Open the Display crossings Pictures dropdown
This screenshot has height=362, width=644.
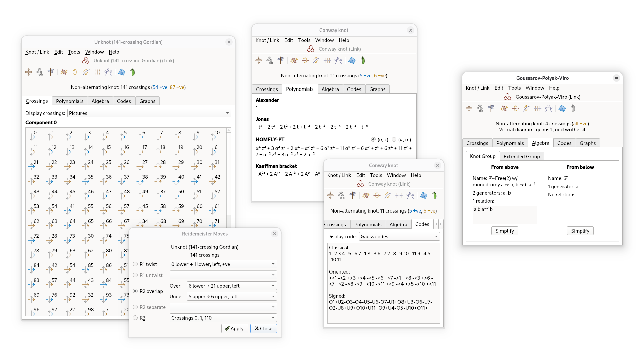tap(149, 113)
